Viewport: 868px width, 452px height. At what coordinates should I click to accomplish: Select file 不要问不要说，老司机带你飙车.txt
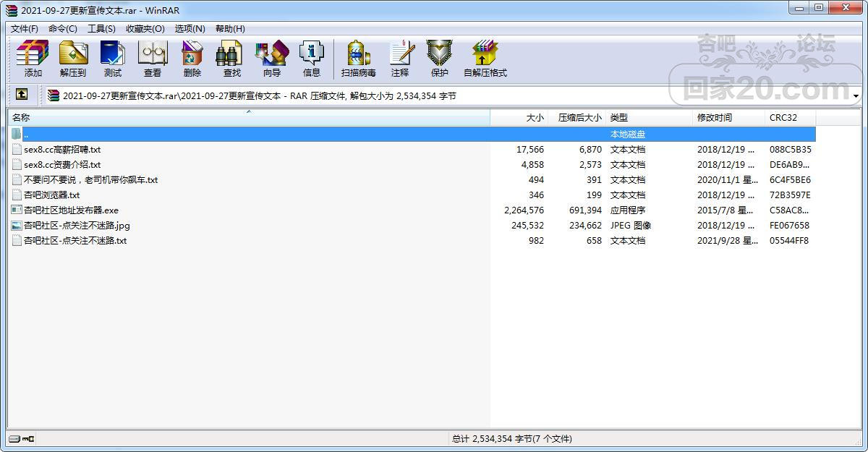90,179
